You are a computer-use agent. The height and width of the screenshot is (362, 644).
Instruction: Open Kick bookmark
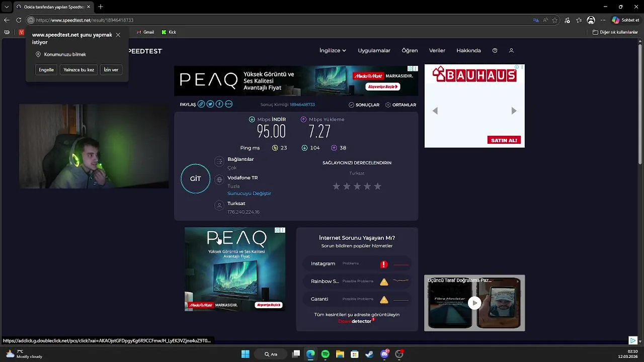point(169,32)
